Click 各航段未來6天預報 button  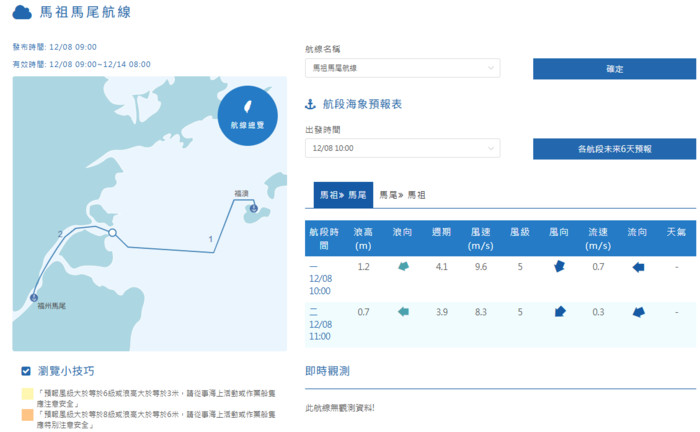[x=614, y=148]
